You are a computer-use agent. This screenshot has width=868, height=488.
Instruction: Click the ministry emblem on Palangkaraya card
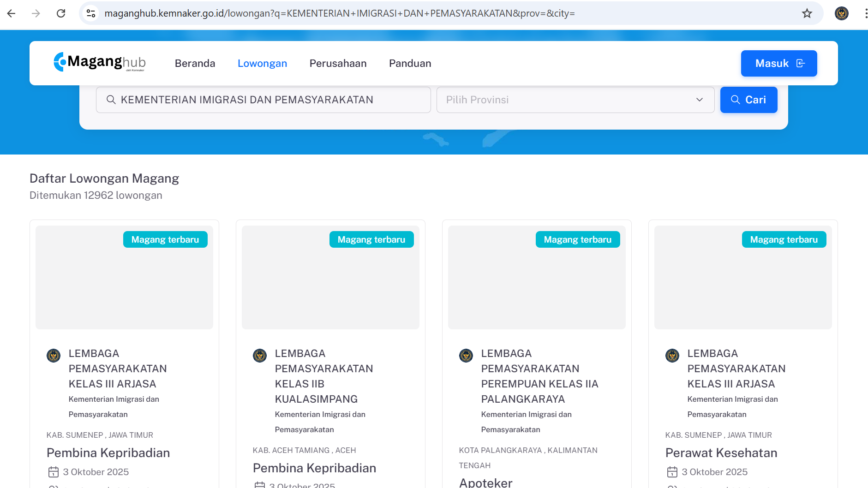(x=466, y=356)
